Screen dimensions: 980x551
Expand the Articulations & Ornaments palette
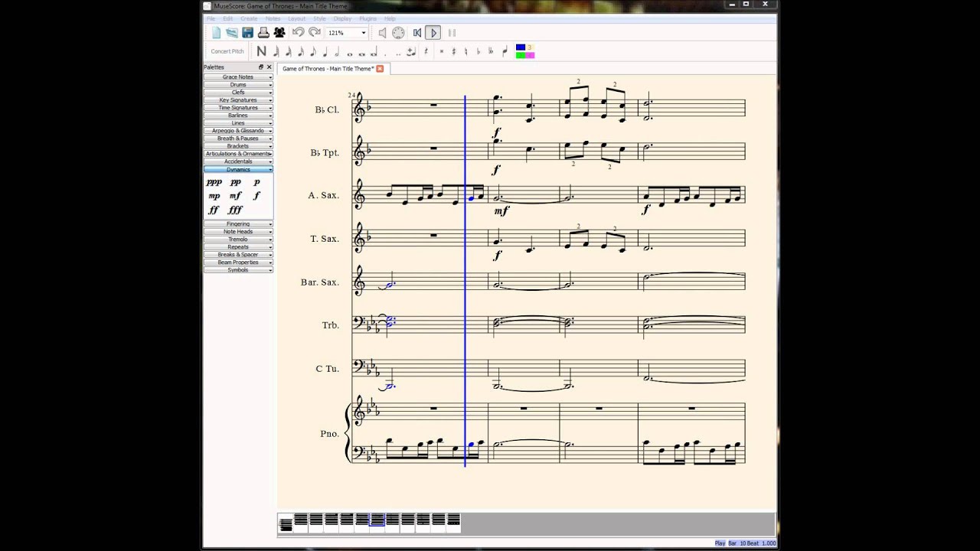point(238,154)
